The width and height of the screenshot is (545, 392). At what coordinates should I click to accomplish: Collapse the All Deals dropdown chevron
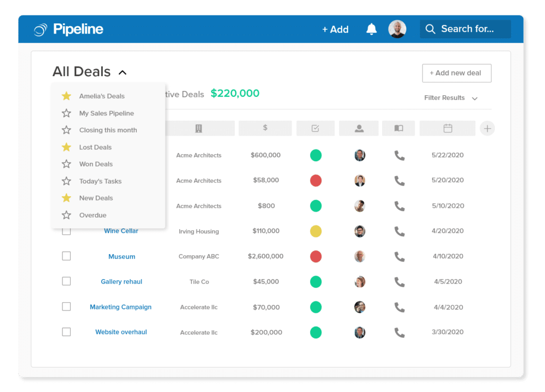[122, 72]
